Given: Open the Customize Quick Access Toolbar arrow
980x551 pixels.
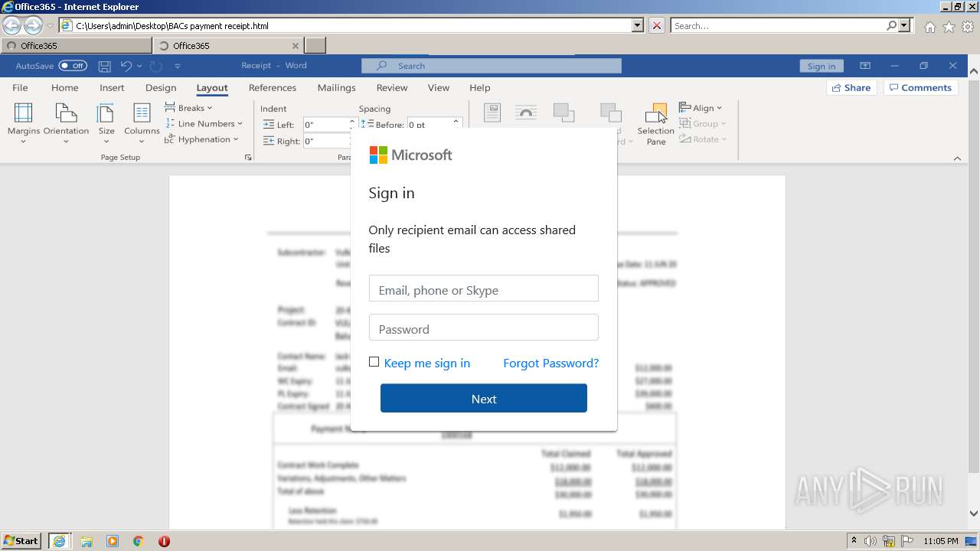Looking at the screenshot, I should pos(178,67).
